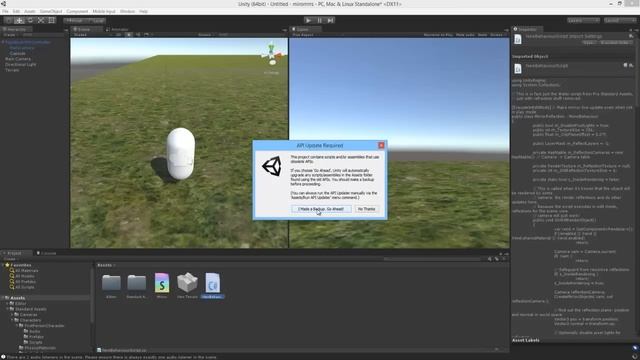
Task: Toggle the Local/Global handle button
Action: tap(96, 20)
